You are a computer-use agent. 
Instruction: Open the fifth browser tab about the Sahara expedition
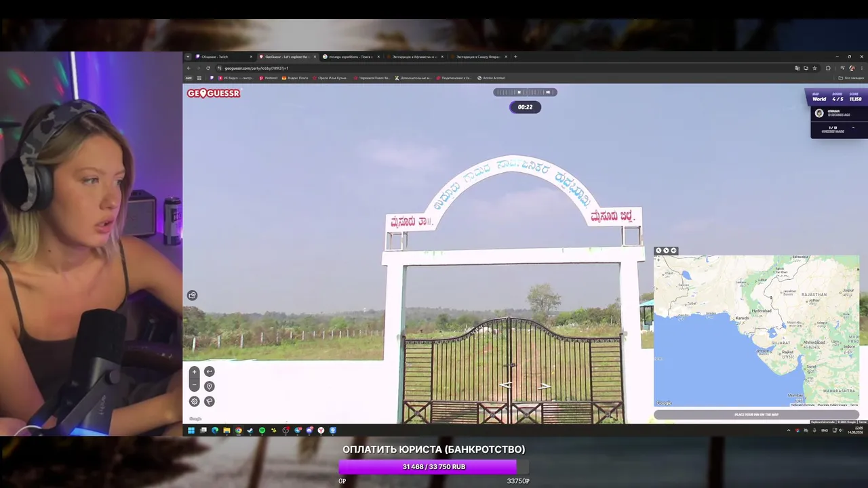click(478, 57)
